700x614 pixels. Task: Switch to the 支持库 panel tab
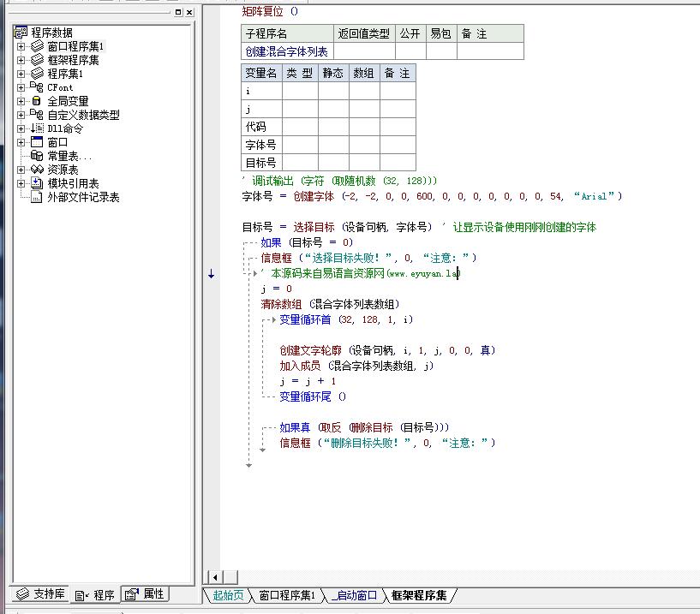[40, 594]
